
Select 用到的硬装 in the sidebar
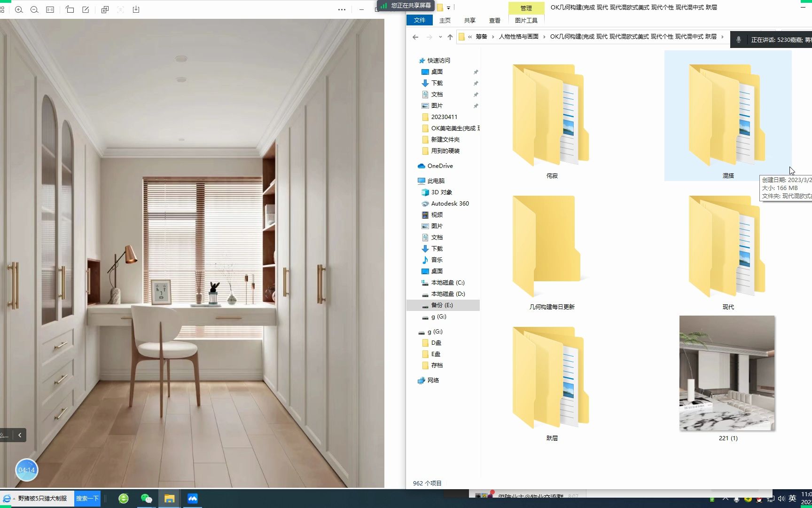click(x=445, y=151)
